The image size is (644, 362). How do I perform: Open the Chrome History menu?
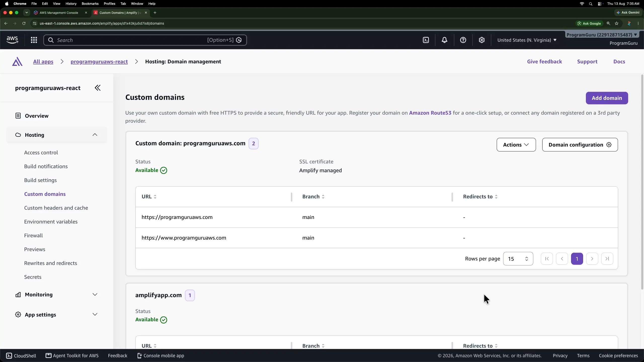[x=71, y=4]
